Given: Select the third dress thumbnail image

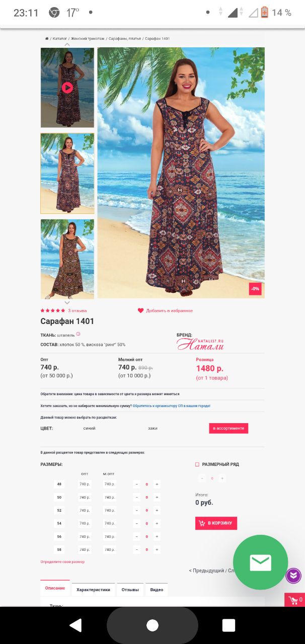Looking at the screenshot, I should coord(67,259).
